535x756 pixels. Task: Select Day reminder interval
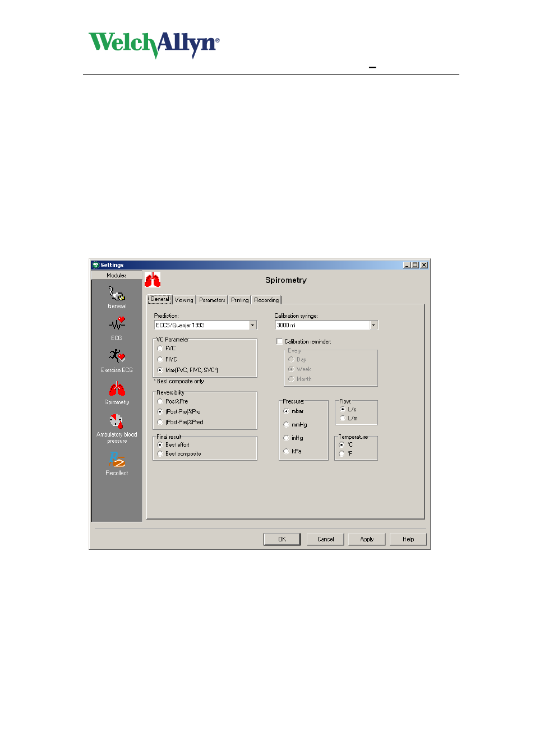pyautogui.click(x=291, y=359)
